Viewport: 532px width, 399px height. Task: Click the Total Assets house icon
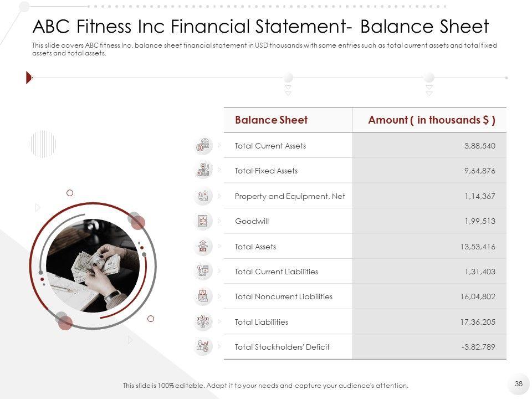click(203, 246)
